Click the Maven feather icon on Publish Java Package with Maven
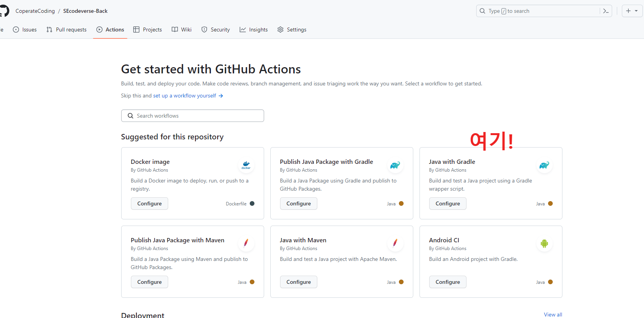 [x=246, y=243]
